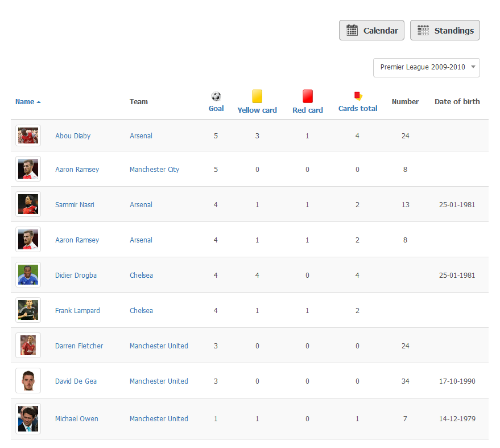Image resolution: width=500 pixels, height=448 pixels.
Task: Open the Arsenal team link for Sammir Nasri
Action: (141, 205)
